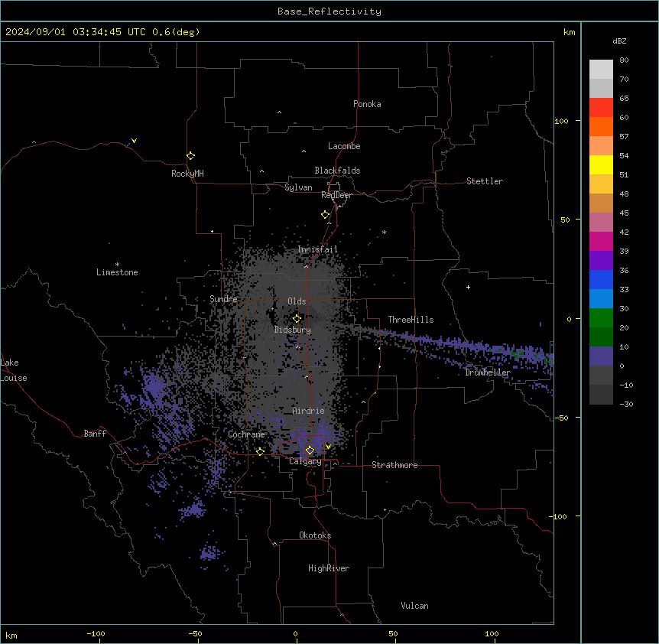Click the star symbol above Limestone

tap(117, 265)
